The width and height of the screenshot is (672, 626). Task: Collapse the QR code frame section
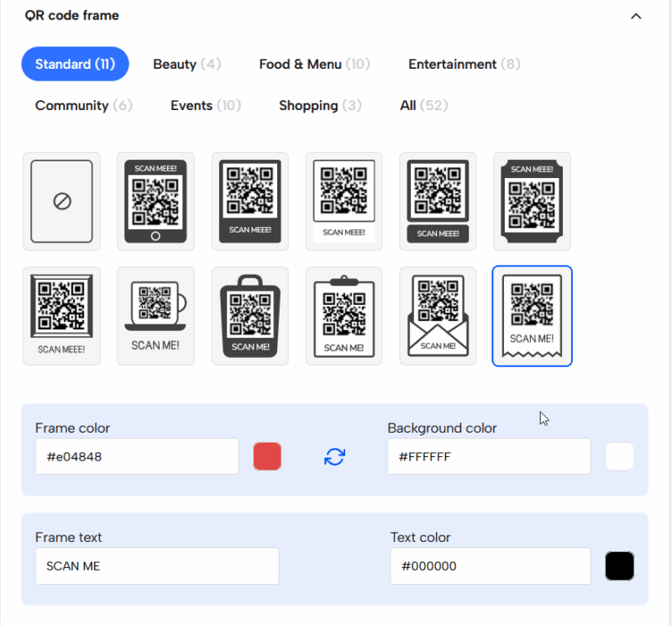[x=636, y=16]
